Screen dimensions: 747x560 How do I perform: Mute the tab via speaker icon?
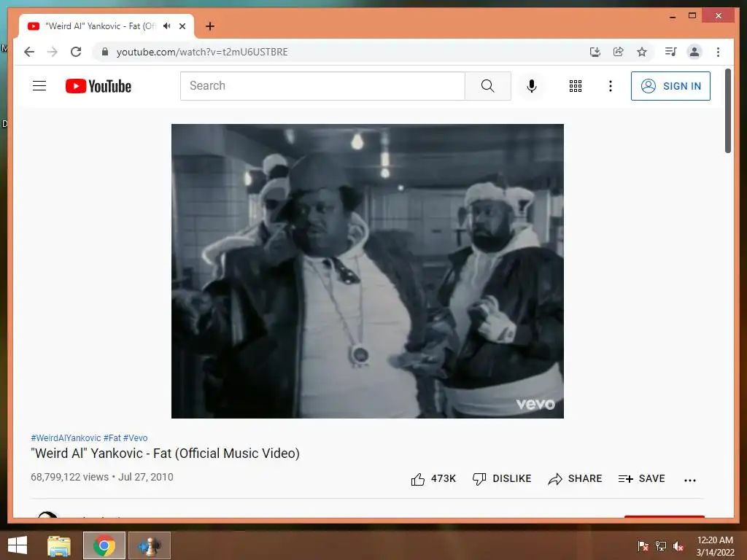click(166, 26)
